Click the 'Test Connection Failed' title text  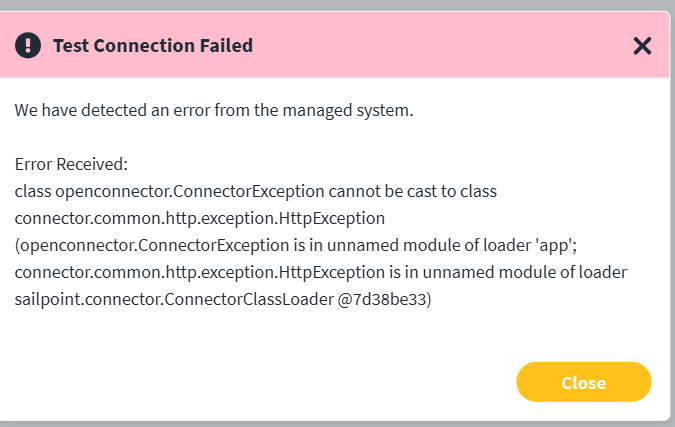(x=153, y=46)
